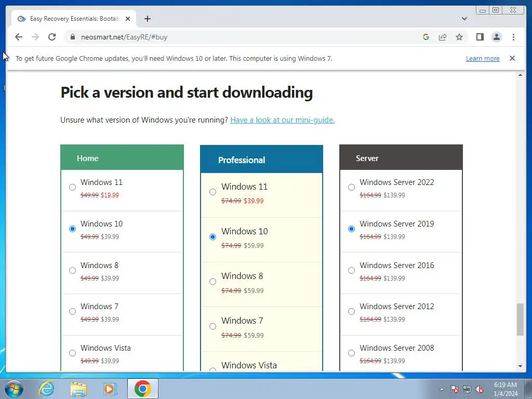Launch Internet Explorer from taskbar

click(x=46, y=389)
